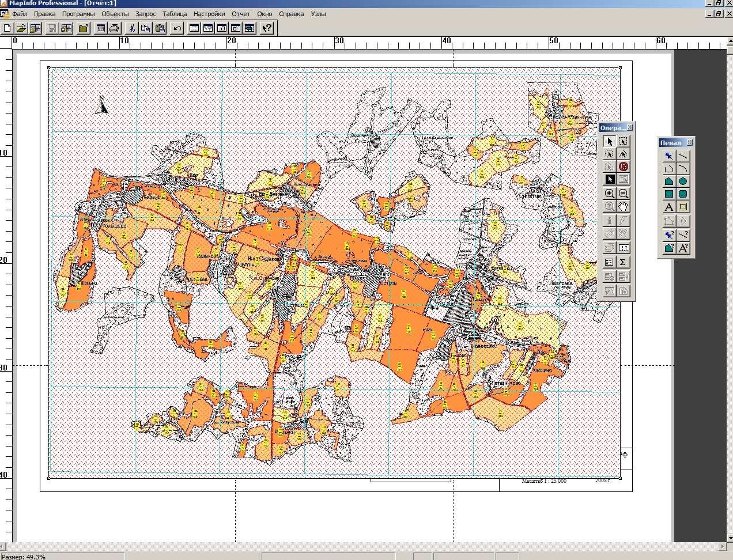Click the Frame tool yellow square
Image resolution: width=733 pixels, height=560 pixels.
683,207
